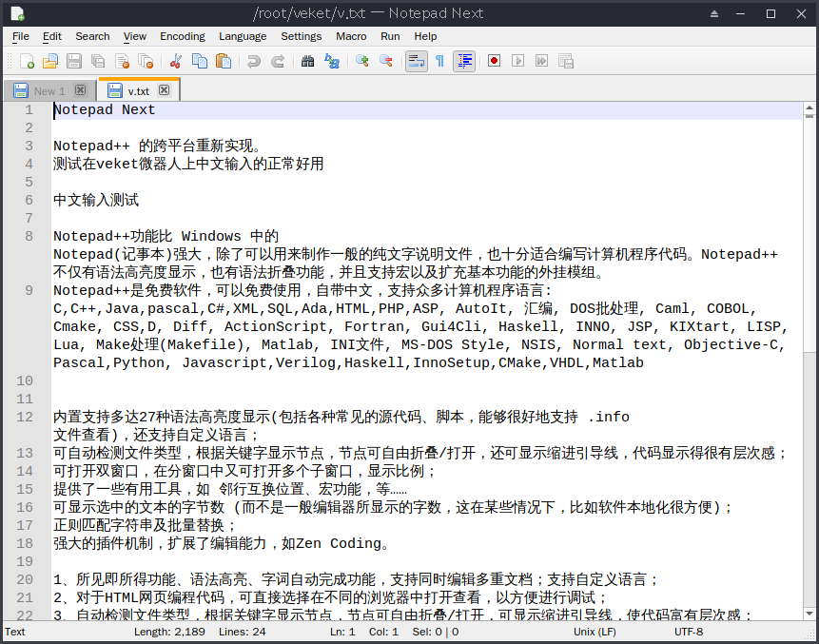Click the scrollbar down arrow
819x644 pixels.
pyautogui.click(x=809, y=614)
